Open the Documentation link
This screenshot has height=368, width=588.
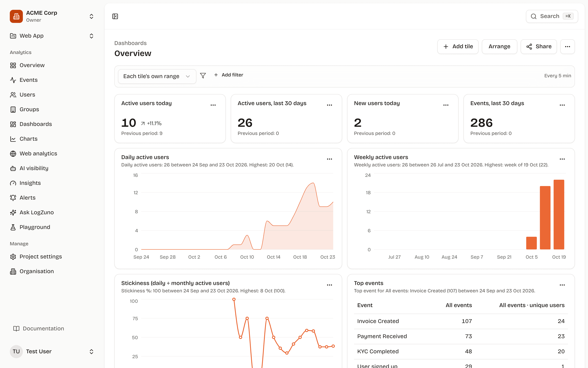(x=39, y=329)
